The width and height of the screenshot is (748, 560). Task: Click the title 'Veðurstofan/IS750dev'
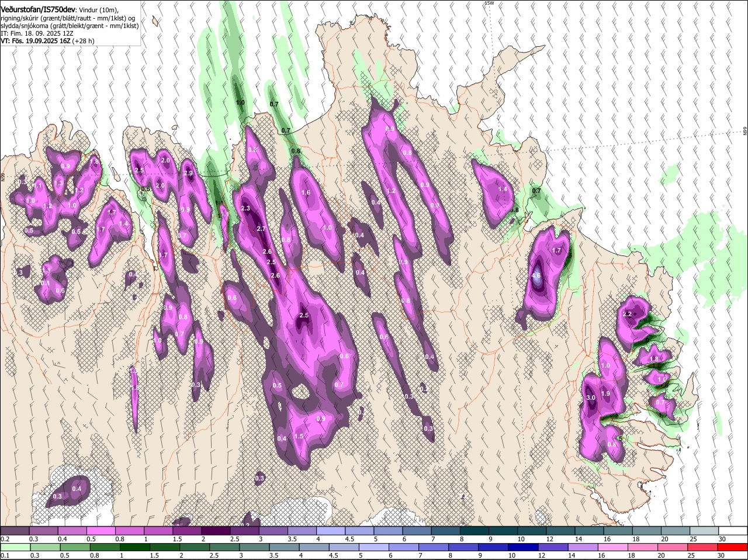click(x=38, y=9)
